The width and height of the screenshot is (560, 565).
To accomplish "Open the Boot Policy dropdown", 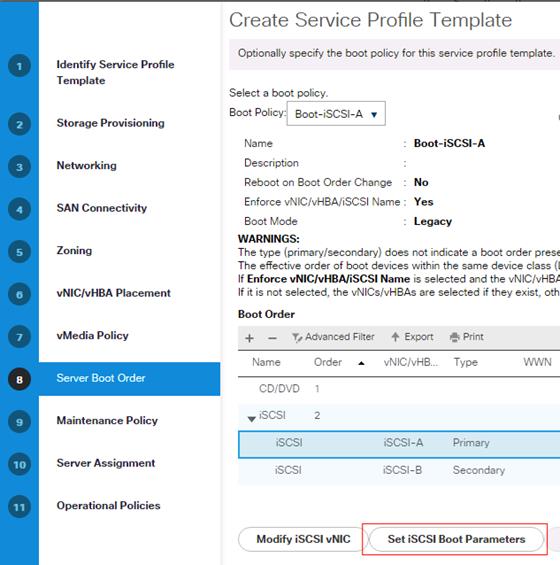I will tap(336, 114).
